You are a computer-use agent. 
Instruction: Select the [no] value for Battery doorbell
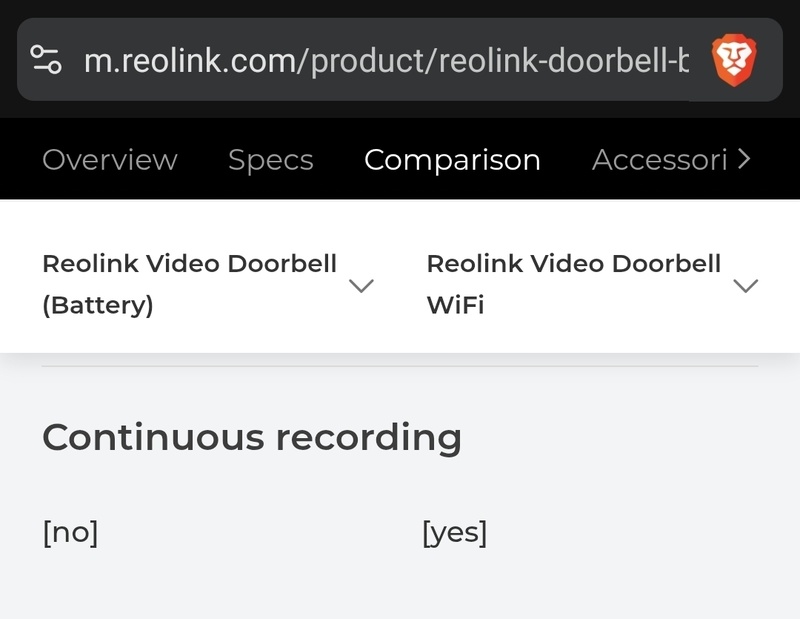click(70, 533)
